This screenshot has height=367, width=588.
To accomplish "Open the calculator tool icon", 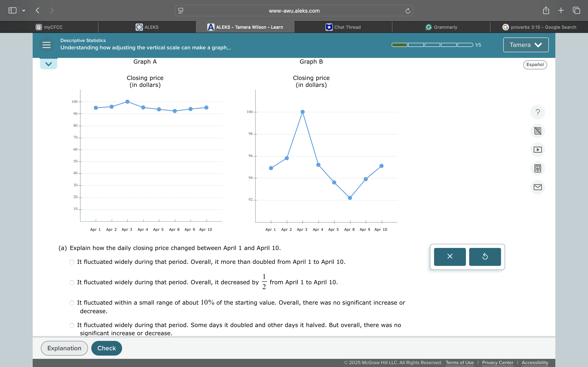I will (x=537, y=131).
